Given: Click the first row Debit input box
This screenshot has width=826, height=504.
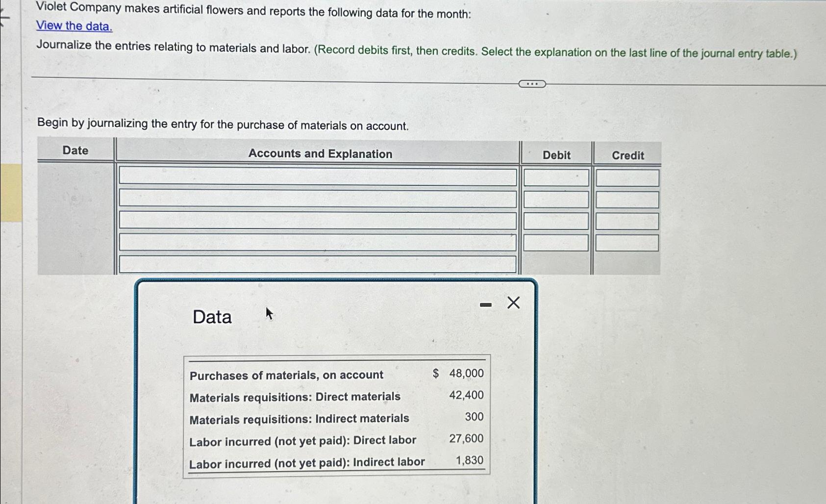Looking at the screenshot, I should point(556,177).
